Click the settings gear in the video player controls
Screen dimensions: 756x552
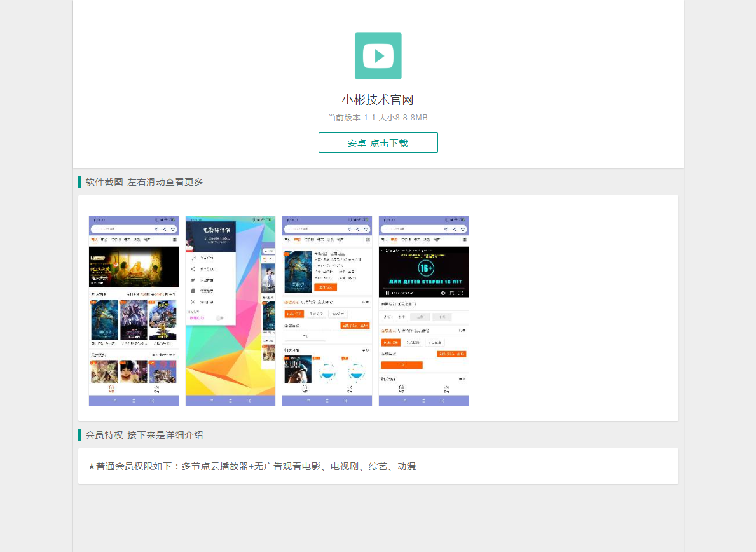pos(444,293)
